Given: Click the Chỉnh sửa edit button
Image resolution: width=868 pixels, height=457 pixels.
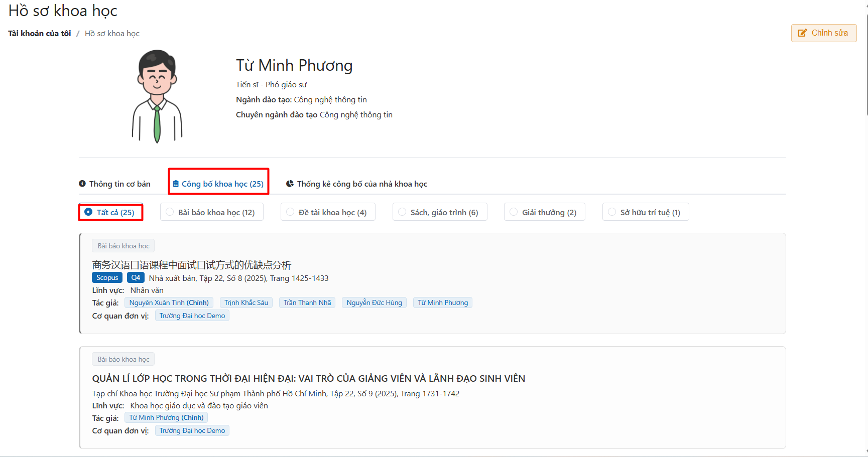Looking at the screenshot, I should click(823, 33).
